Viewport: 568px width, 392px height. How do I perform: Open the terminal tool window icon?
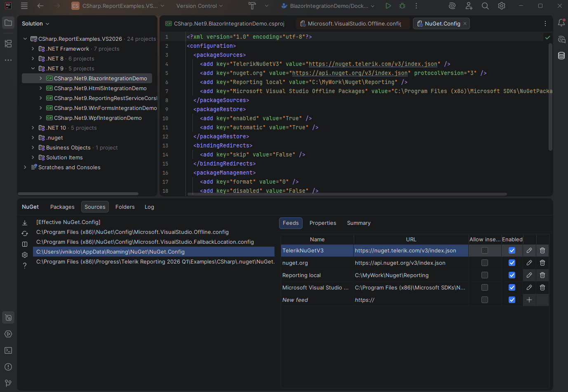pyautogui.click(x=8, y=350)
